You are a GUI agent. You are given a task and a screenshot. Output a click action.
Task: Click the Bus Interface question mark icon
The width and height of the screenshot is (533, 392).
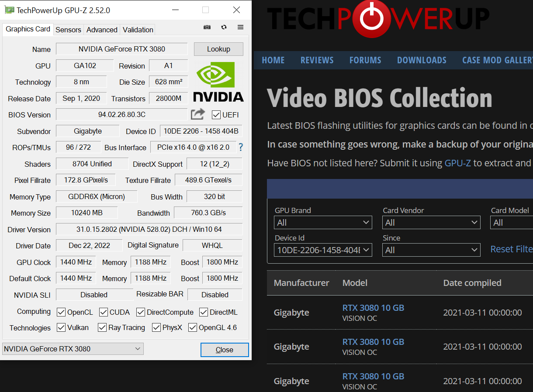tap(240, 148)
